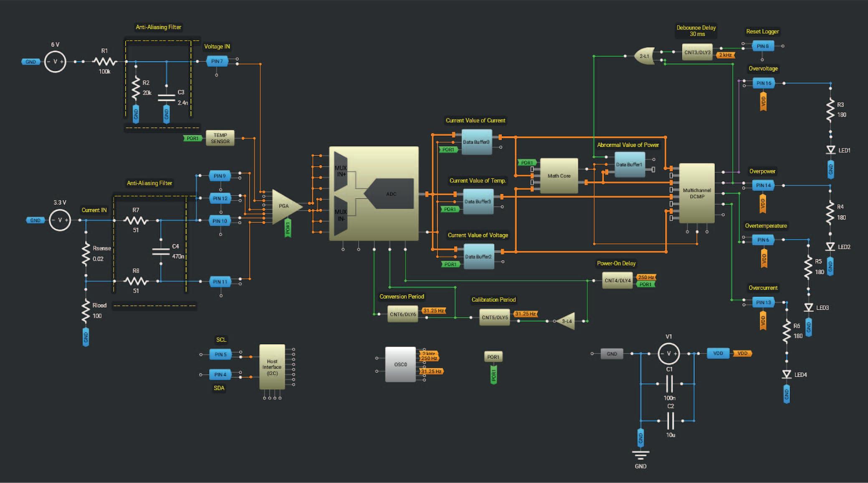Click the Multichannel DCMP block
Viewport: 868px width, 483px height.
coord(696,193)
